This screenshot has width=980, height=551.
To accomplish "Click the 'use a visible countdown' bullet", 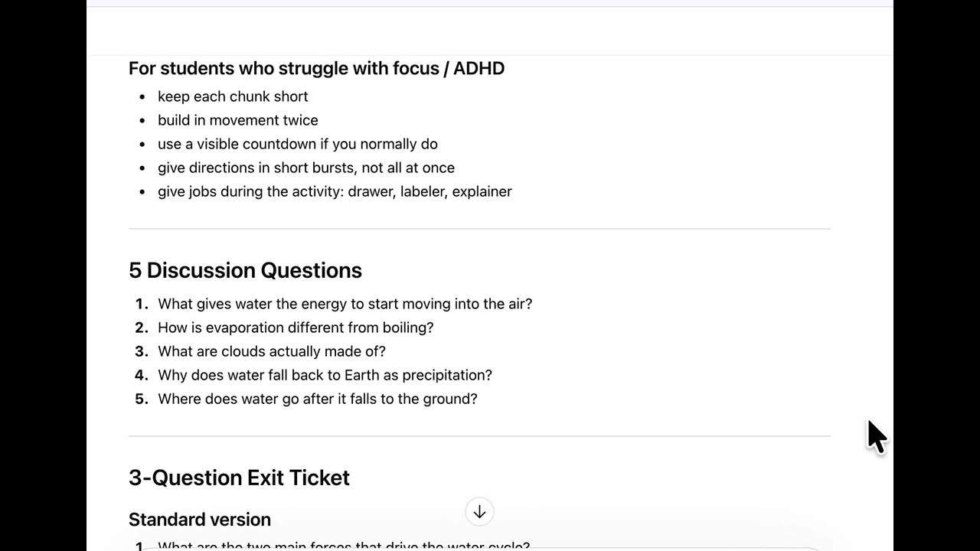I will tap(297, 144).
